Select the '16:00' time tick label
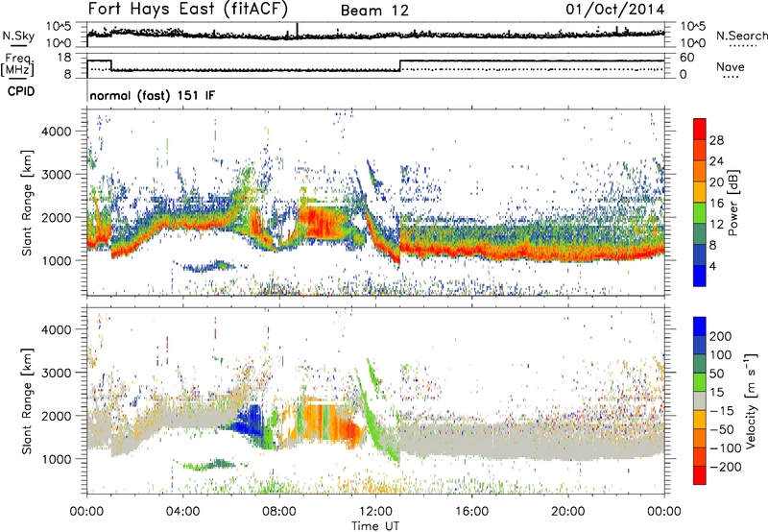Viewport: 768px width, 532px height. (471, 512)
